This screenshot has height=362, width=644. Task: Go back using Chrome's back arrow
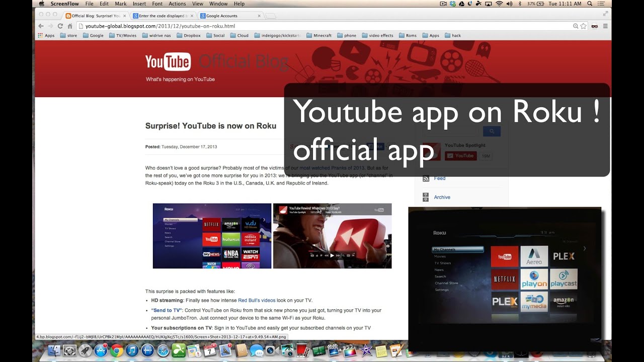click(x=41, y=26)
